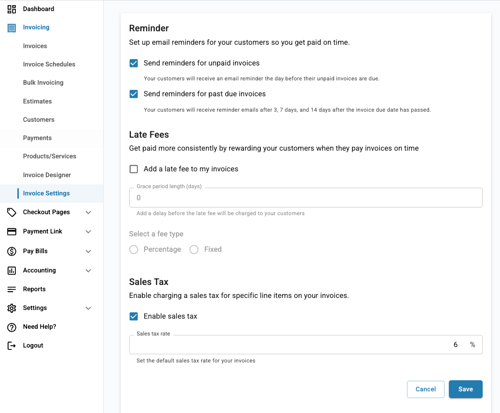Uncheck Enable sales tax checkbox

click(x=134, y=316)
